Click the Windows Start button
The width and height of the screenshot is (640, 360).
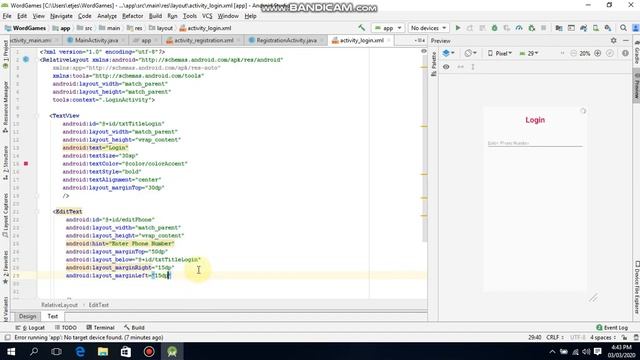(11, 351)
